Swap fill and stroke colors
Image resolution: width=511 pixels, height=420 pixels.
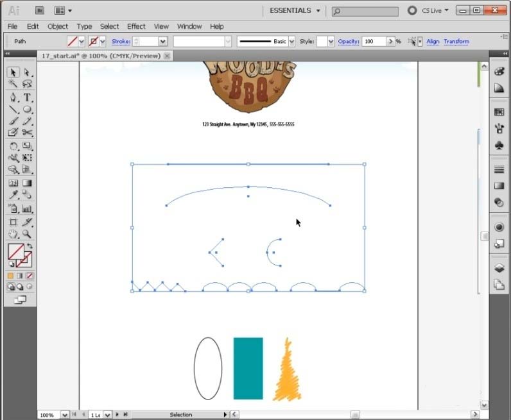(29, 247)
